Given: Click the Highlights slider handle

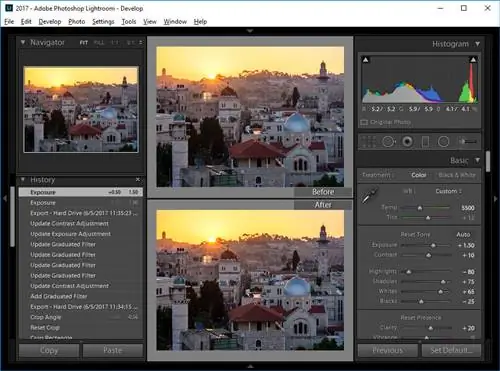Looking at the screenshot, I should [x=408, y=272].
